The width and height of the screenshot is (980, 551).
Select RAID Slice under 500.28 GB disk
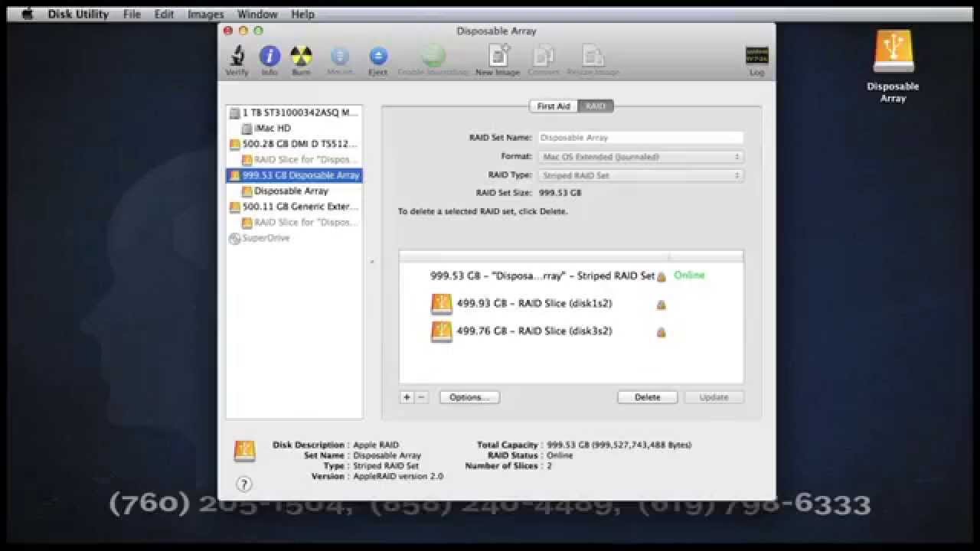[x=294, y=160]
